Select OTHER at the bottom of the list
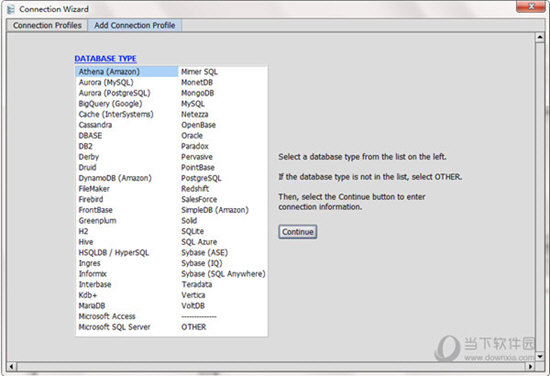 click(194, 327)
